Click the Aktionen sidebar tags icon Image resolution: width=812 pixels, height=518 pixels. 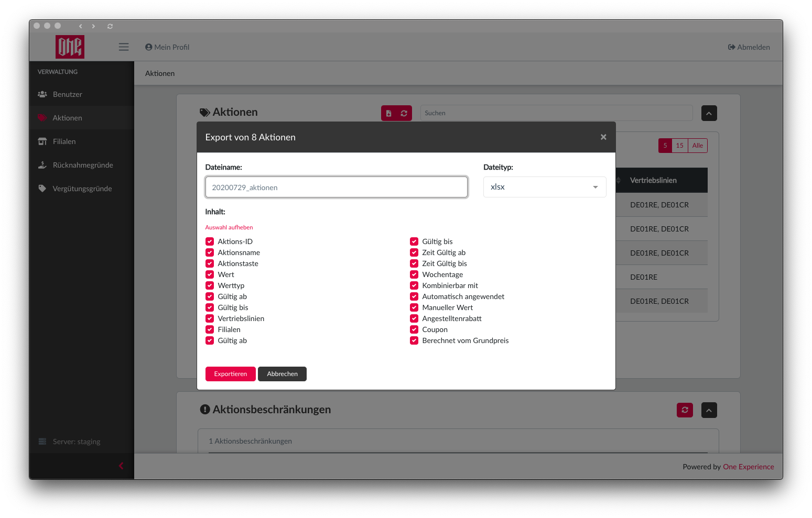click(42, 118)
